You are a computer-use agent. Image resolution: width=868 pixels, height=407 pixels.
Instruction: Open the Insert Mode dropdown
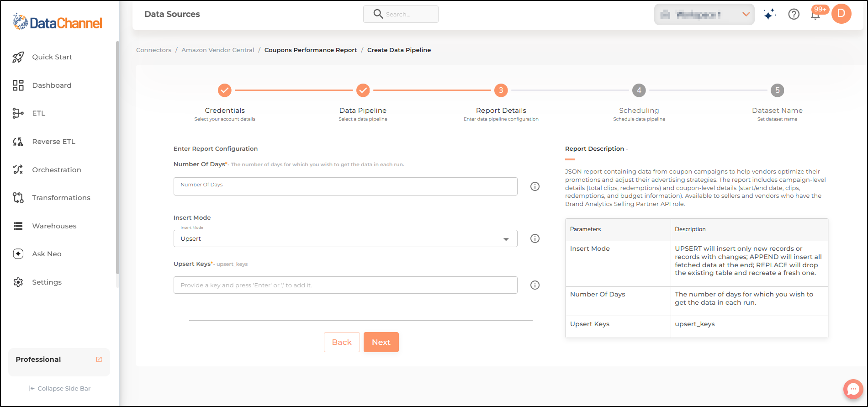[345, 238]
